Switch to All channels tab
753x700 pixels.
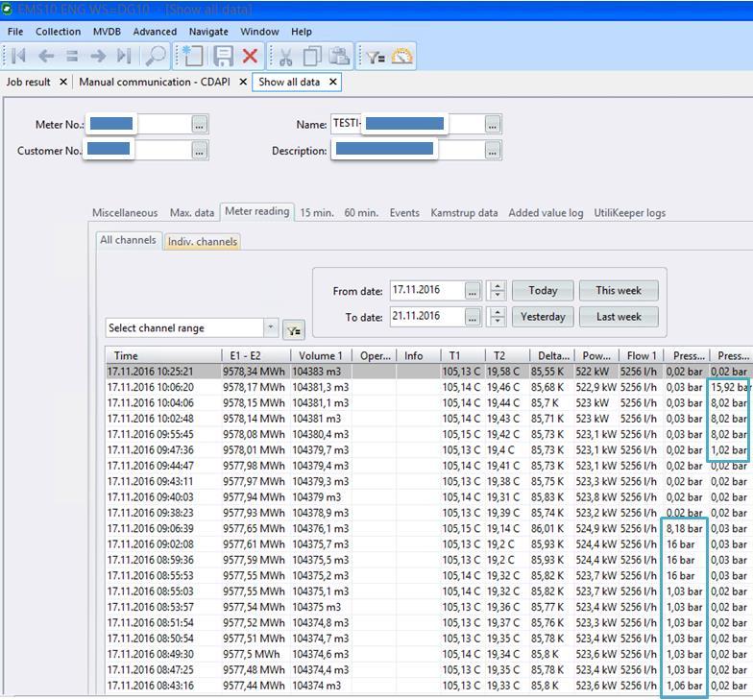coord(128,240)
